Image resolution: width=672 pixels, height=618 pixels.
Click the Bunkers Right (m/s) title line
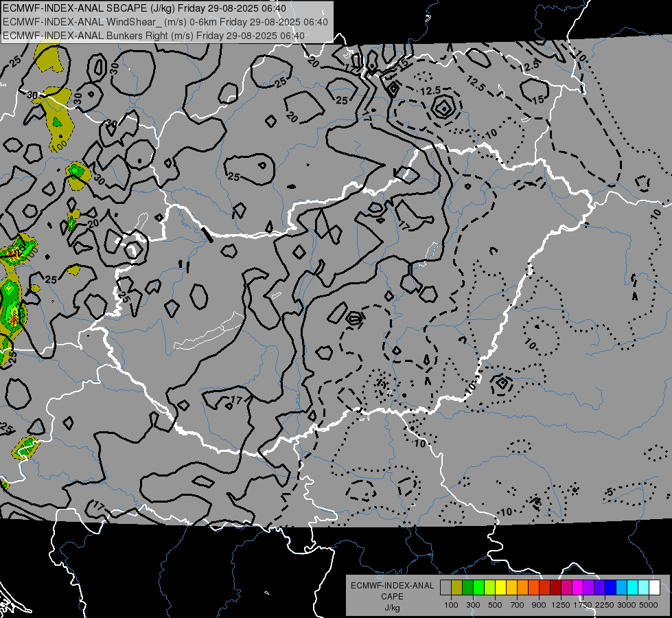pyautogui.click(x=154, y=36)
